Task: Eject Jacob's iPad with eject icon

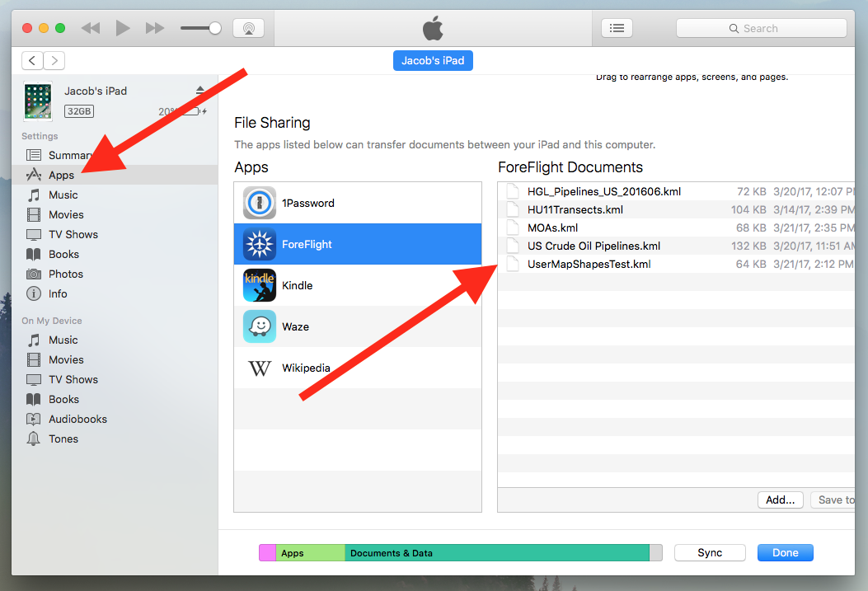Action: (x=199, y=91)
